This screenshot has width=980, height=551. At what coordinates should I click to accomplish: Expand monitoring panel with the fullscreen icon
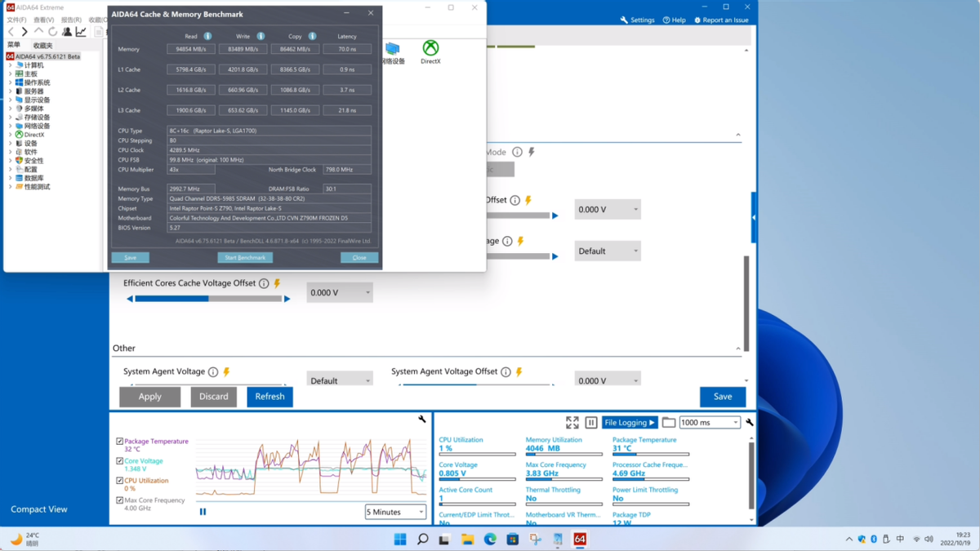[x=572, y=423]
